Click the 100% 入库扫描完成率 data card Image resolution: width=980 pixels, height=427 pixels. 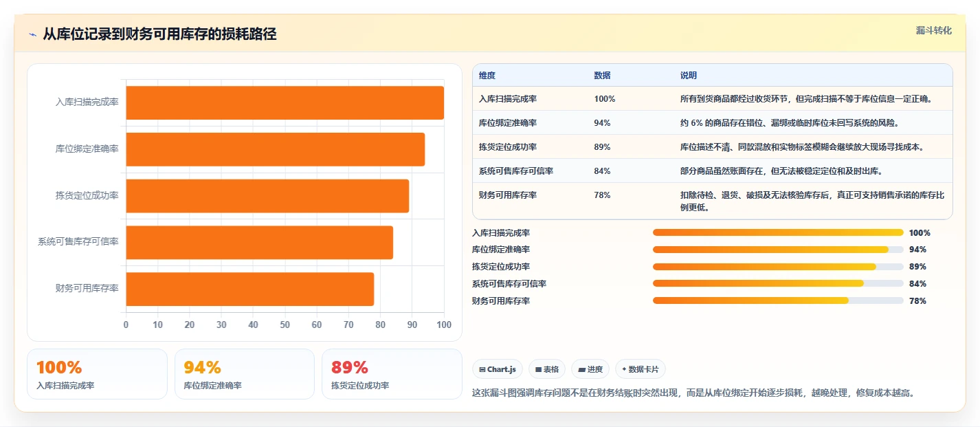pyautogui.click(x=97, y=374)
